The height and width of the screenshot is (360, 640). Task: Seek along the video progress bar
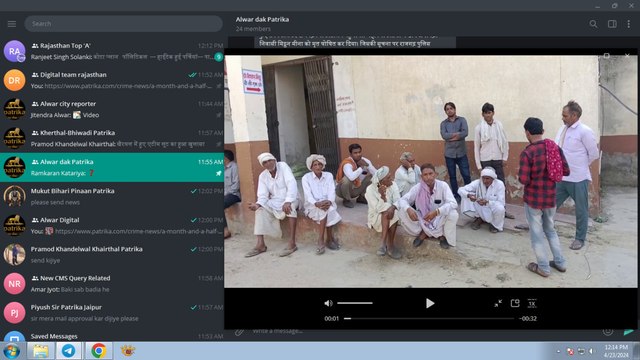(x=429, y=318)
